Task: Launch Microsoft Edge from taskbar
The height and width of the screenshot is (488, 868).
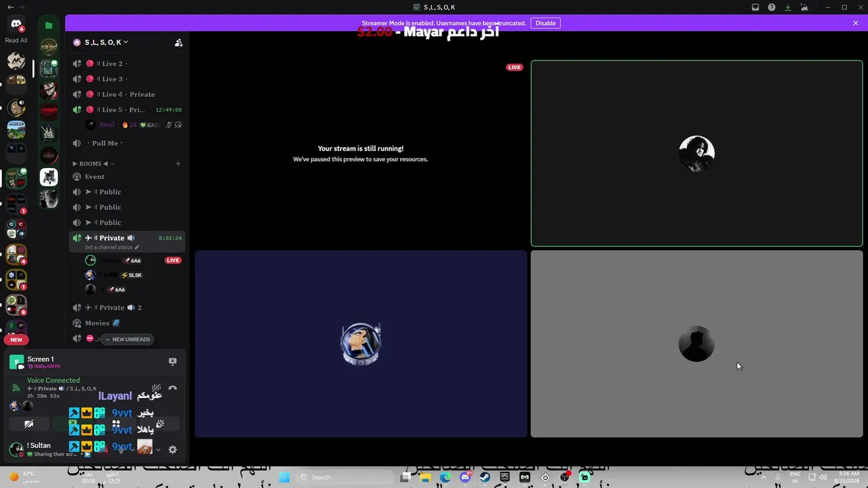Action: (x=445, y=477)
